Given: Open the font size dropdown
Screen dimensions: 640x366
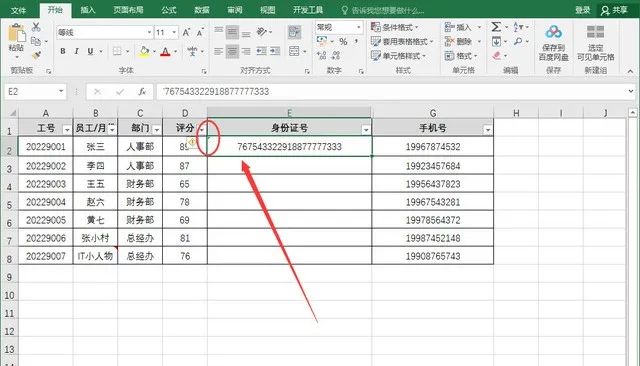Looking at the screenshot, I should [174, 33].
